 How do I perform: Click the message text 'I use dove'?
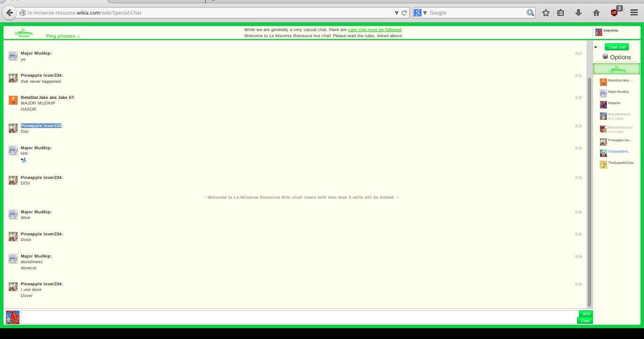click(x=31, y=290)
